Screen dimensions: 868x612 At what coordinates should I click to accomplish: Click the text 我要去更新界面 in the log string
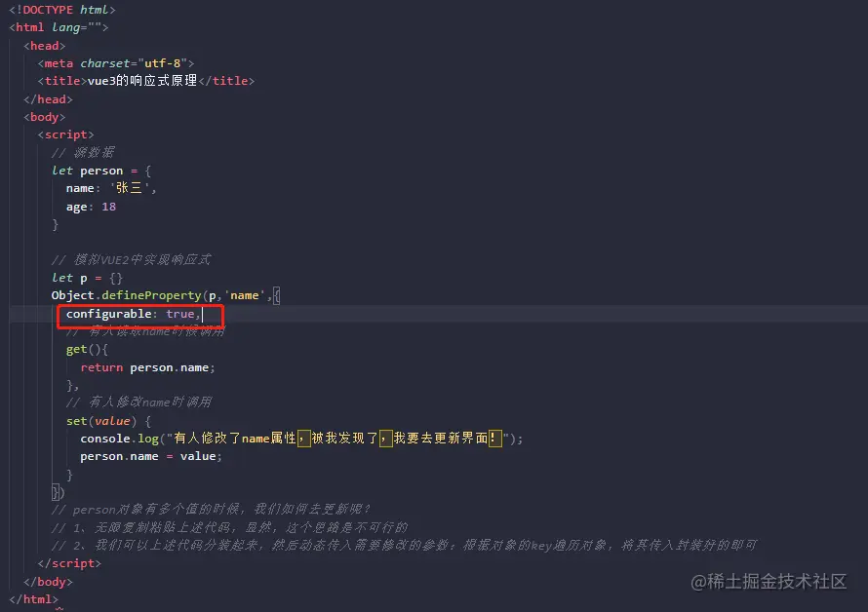point(441,439)
